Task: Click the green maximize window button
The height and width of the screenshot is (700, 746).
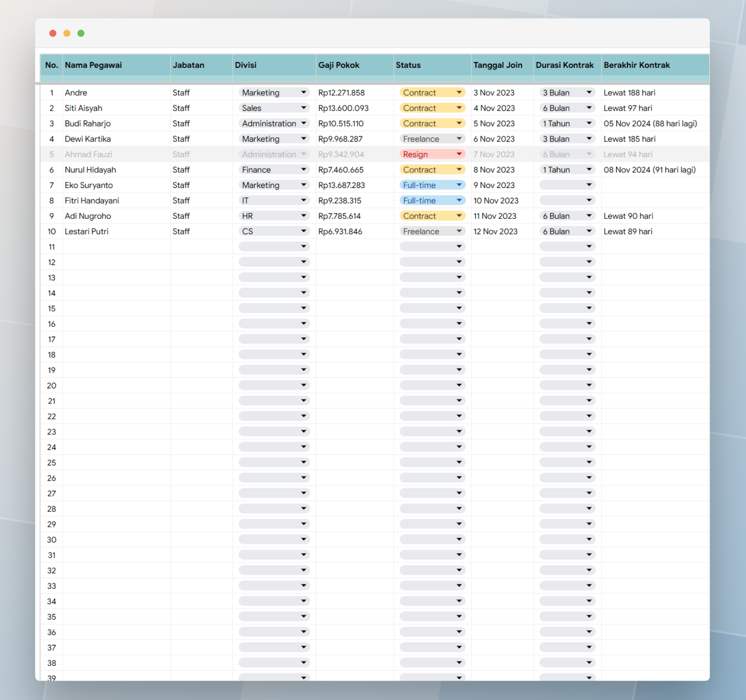Action: click(81, 33)
